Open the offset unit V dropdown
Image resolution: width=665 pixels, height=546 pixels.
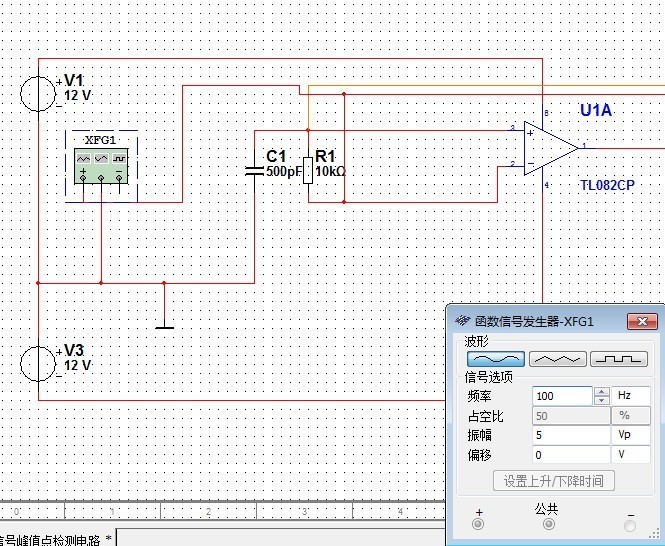tap(631, 455)
